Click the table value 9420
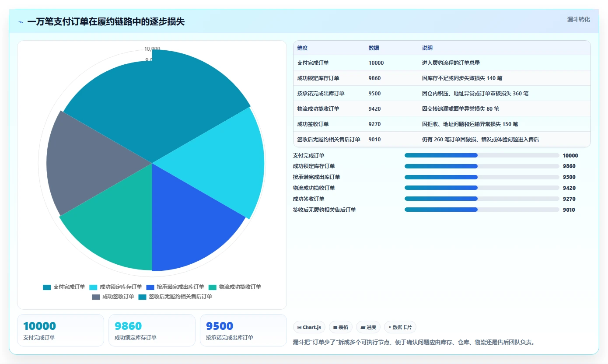 pyautogui.click(x=375, y=109)
